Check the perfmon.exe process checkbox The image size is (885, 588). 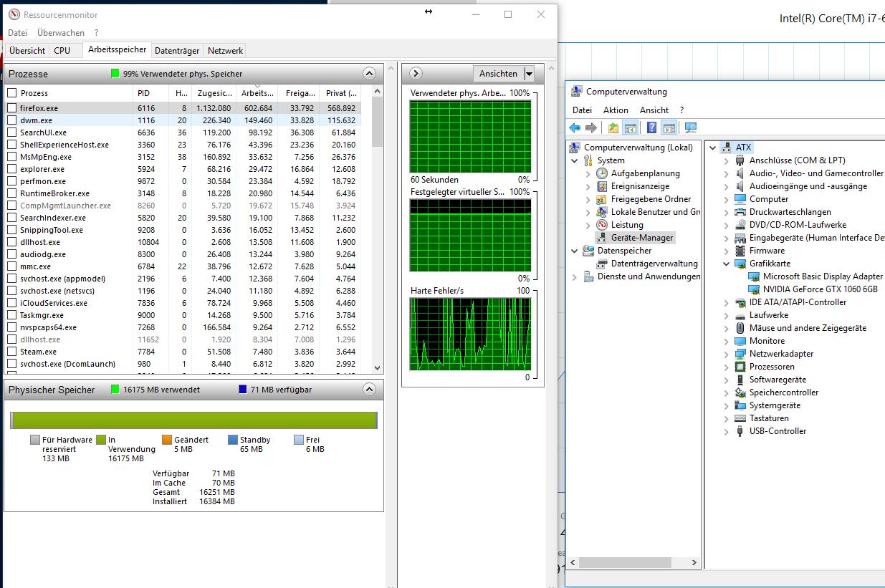tap(11, 181)
